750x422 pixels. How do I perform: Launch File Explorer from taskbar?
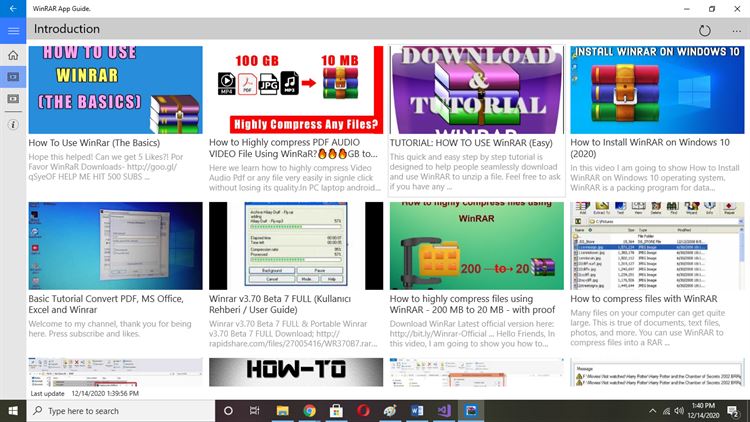[282, 411]
